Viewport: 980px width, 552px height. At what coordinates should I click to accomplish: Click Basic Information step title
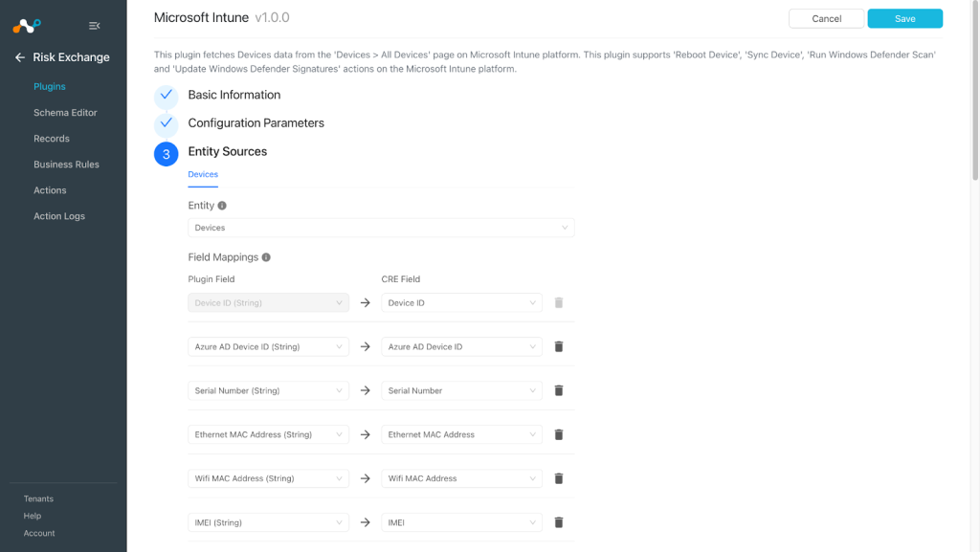point(234,95)
